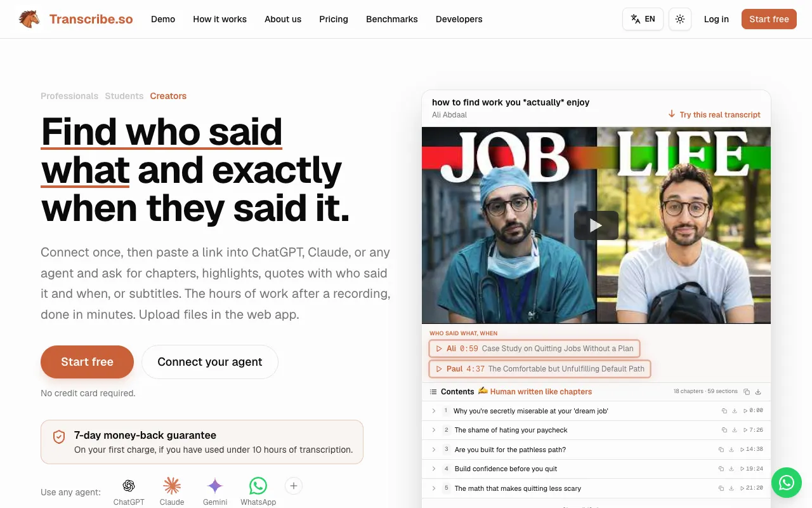Viewport: 812px width, 508px height.
Task: Pick the WhatsApp agent icon
Action: (x=258, y=486)
